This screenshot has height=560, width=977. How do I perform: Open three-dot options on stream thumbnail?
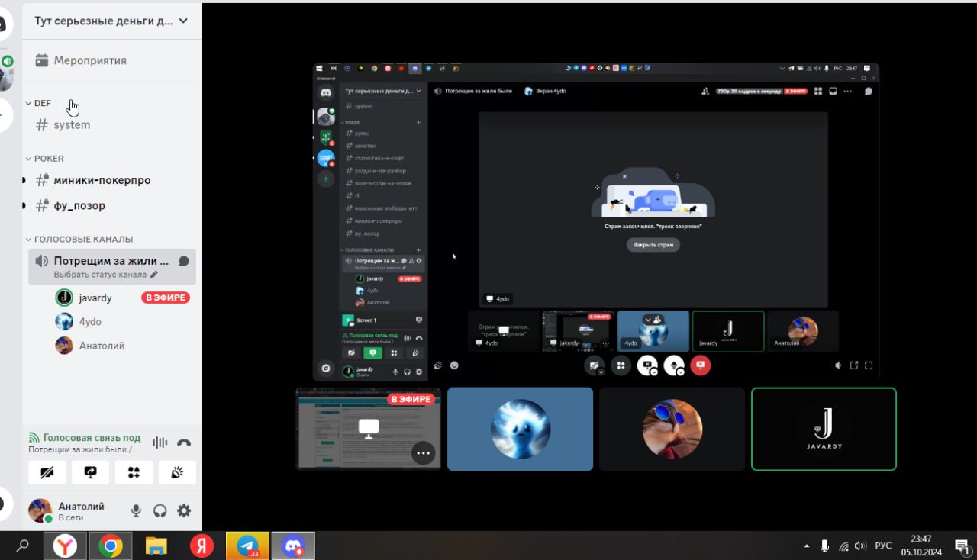coord(424,453)
